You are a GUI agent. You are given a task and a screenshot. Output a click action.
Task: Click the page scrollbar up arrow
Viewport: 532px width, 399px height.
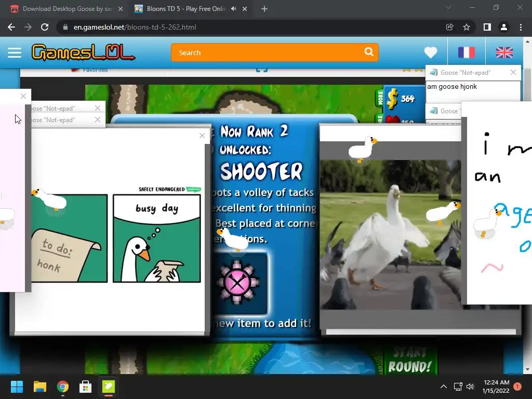[527, 42]
